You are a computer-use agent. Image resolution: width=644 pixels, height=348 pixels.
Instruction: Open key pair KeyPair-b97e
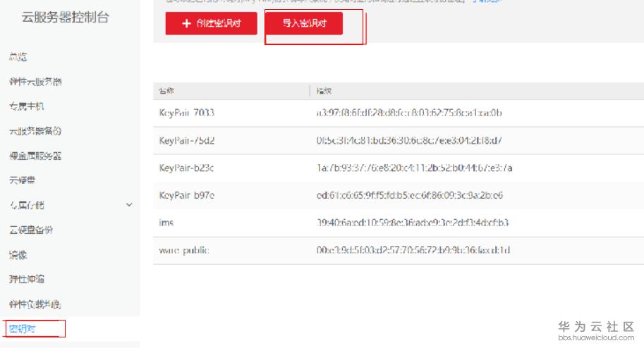pos(186,195)
